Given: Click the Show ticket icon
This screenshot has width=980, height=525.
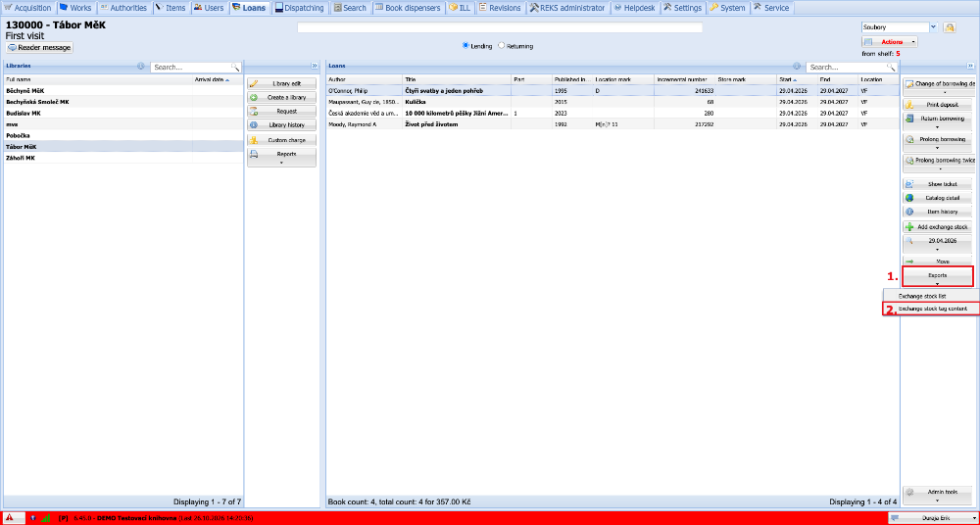Looking at the screenshot, I should [910, 184].
